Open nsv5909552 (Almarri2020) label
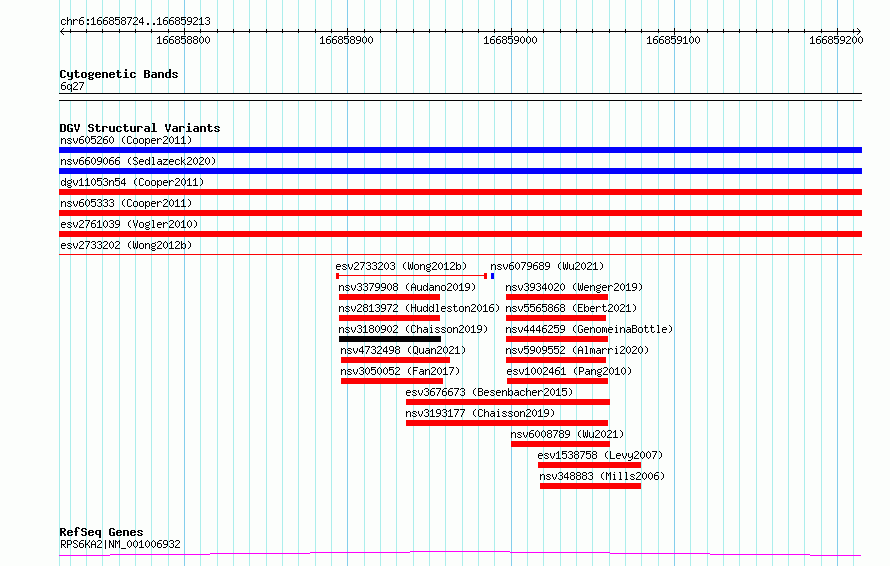 pos(577,350)
